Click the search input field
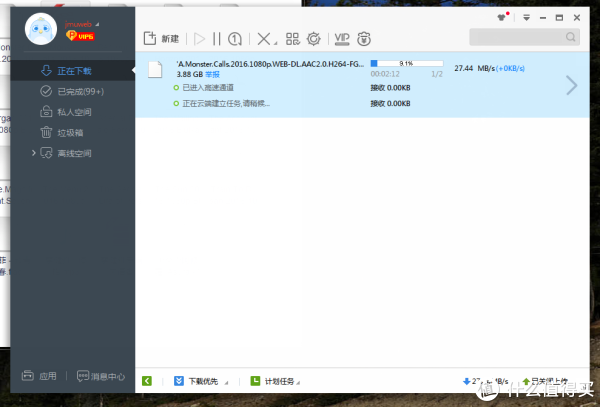This screenshot has height=407, width=600. [x=522, y=38]
